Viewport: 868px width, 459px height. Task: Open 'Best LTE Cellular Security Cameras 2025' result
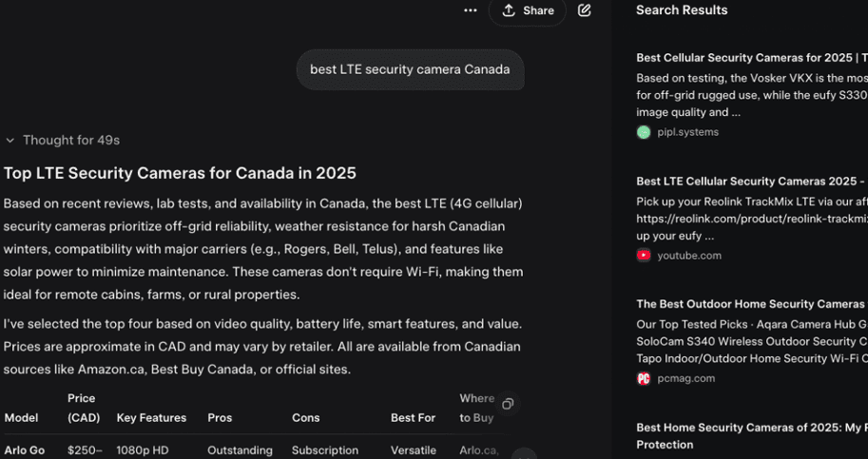pos(751,182)
